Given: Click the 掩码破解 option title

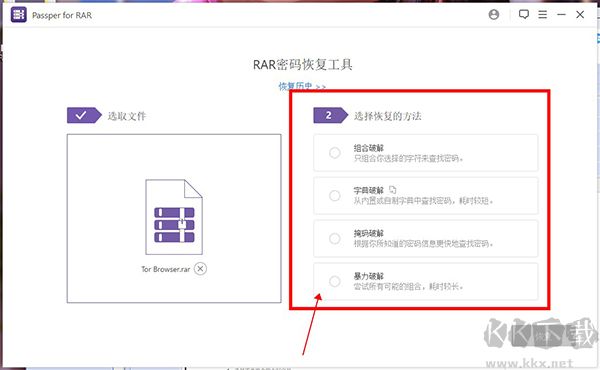Looking at the screenshot, I should (368, 233).
